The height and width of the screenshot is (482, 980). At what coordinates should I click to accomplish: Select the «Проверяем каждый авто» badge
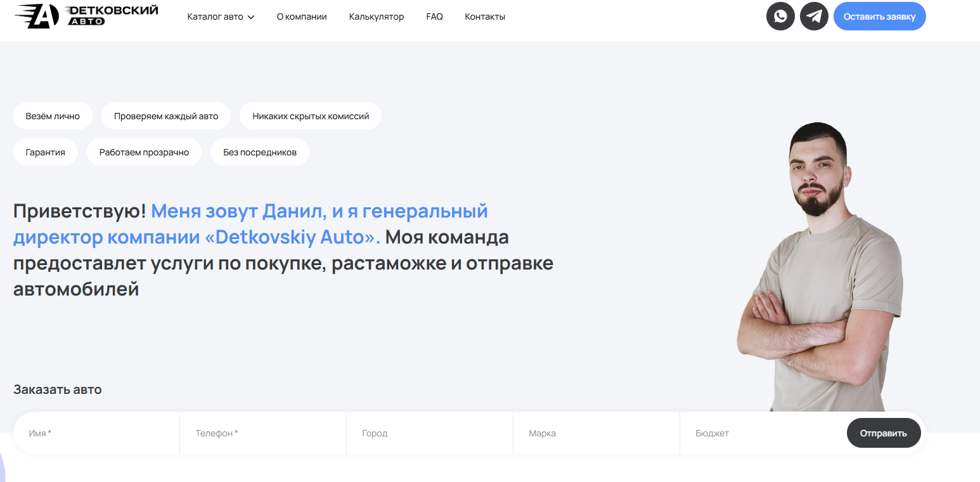pos(166,115)
